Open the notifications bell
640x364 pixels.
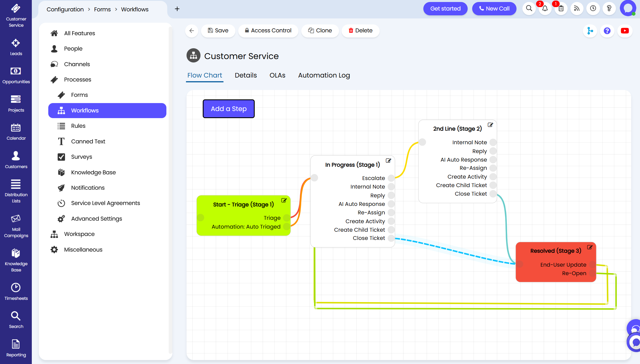[x=545, y=9]
